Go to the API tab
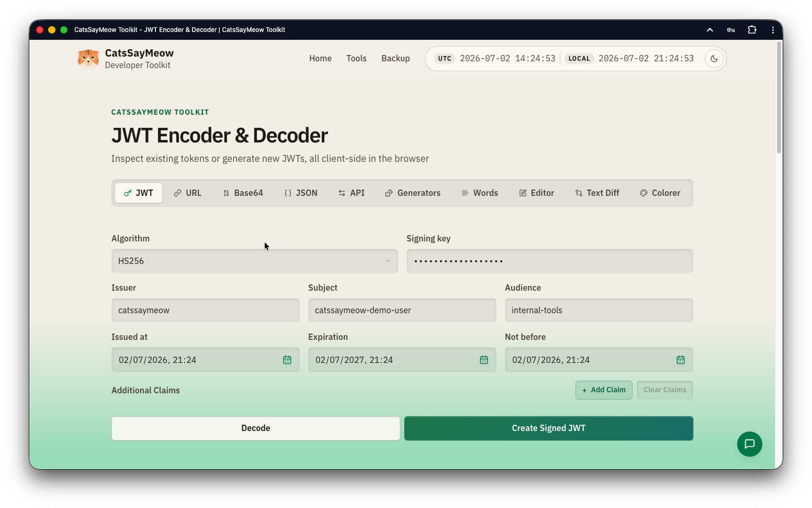Image resolution: width=812 pixels, height=508 pixels. (352, 193)
